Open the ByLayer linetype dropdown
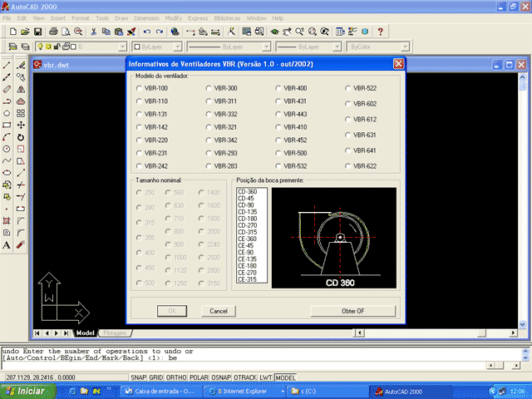532x399 pixels. coord(265,47)
